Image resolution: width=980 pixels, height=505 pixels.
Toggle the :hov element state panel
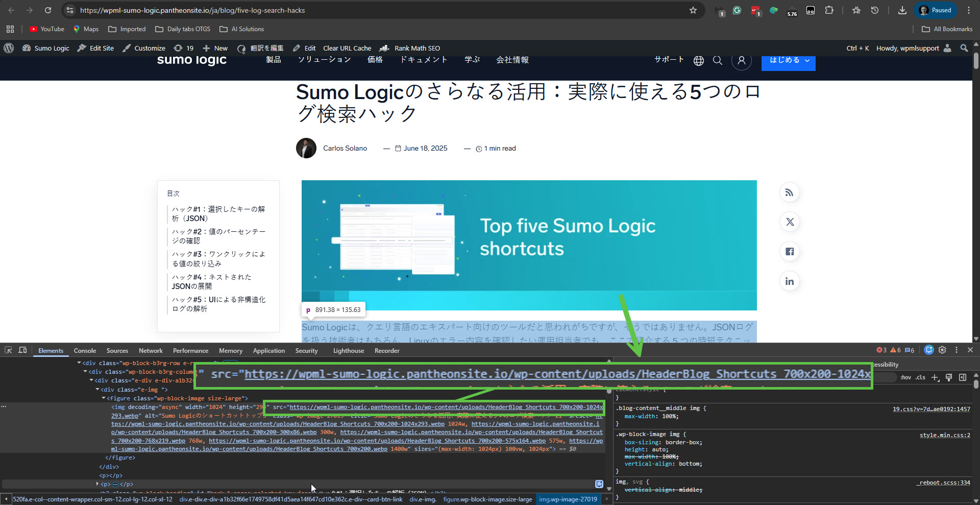[905, 377]
